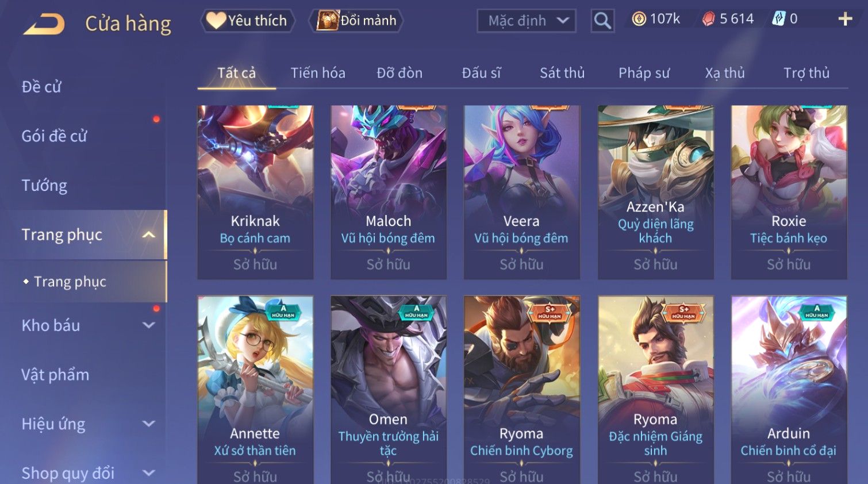The width and height of the screenshot is (868, 484).
Task: Switch to the Sát thủ tab
Action: (x=562, y=73)
